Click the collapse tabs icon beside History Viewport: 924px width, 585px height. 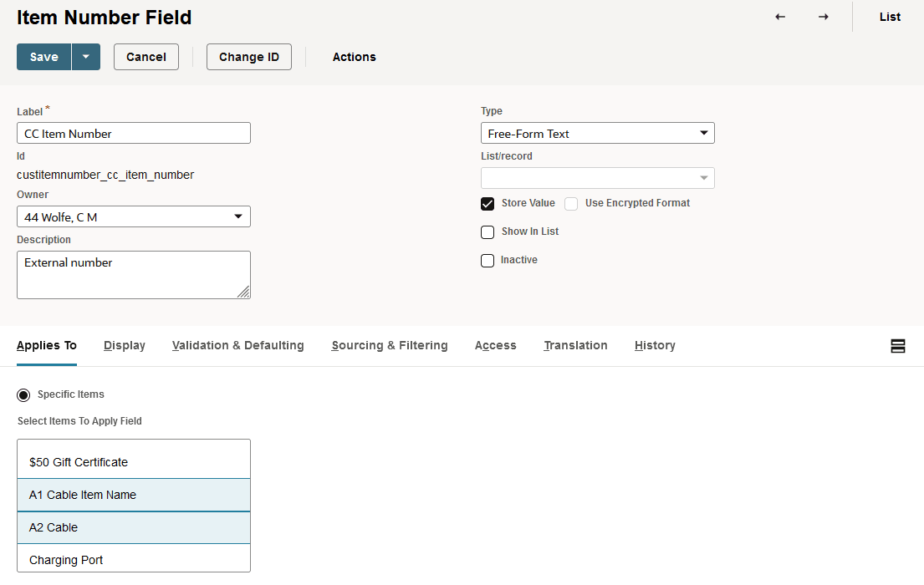tap(898, 345)
